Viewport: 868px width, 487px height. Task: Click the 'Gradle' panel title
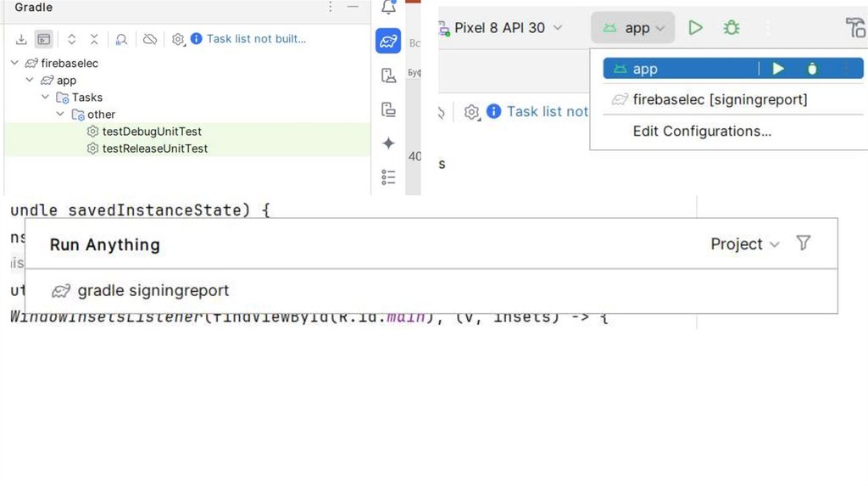click(34, 7)
